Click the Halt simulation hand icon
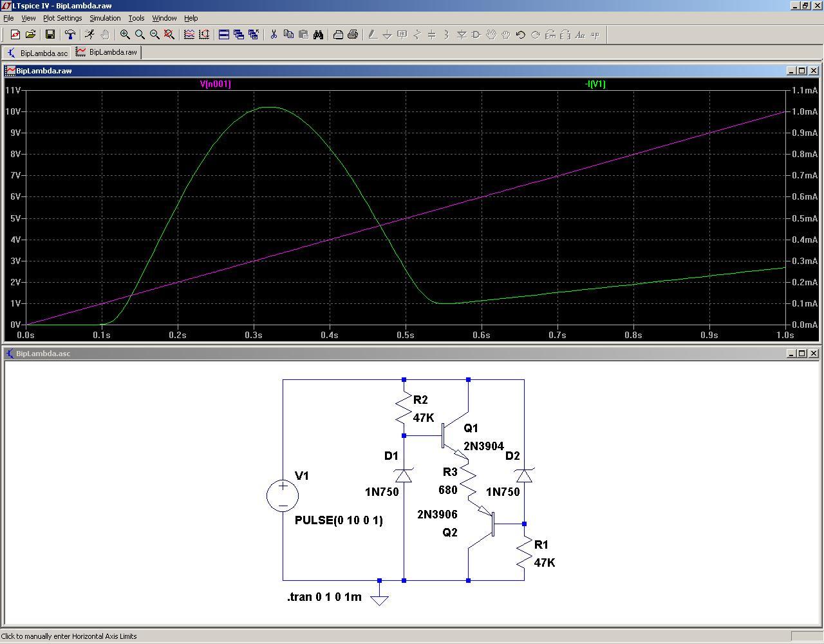Image resolution: width=824 pixels, height=644 pixels. (x=104, y=35)
